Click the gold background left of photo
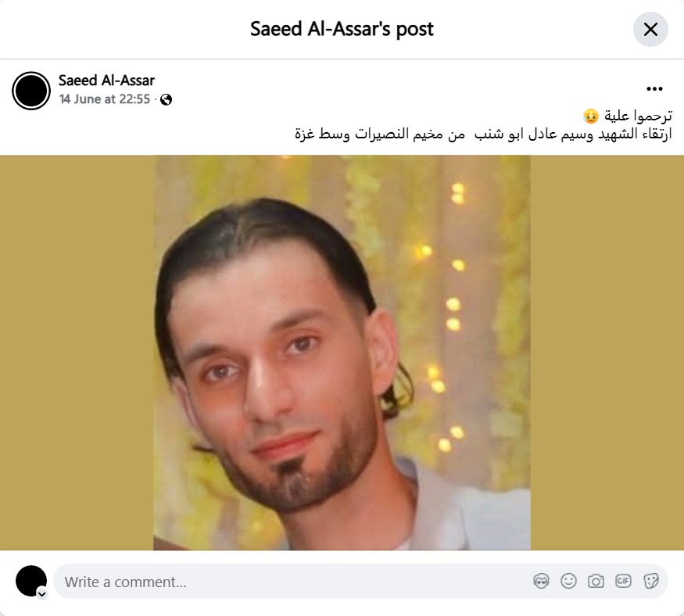Viewport: 684px width, 616px height. click(x=77, y=353)
